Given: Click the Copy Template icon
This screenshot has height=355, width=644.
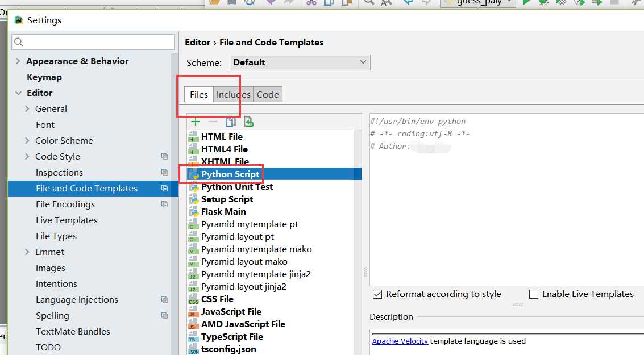Looking at the screenshot, I should [x=230, y=122].
